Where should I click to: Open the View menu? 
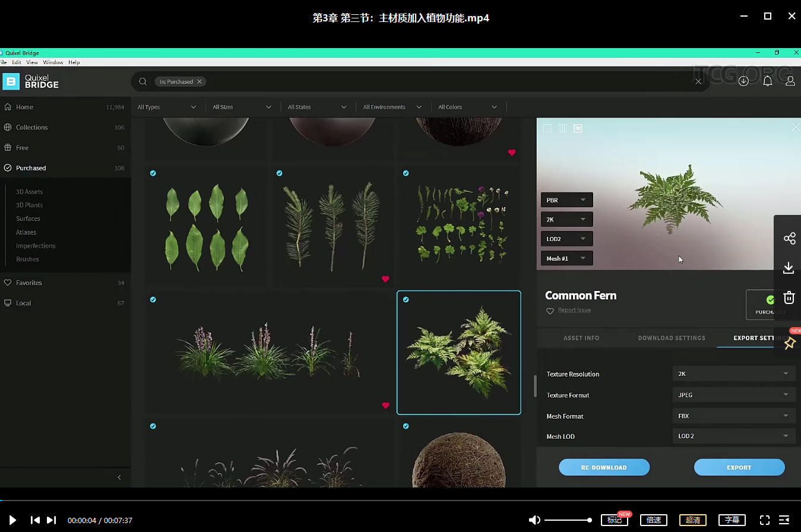[32, 62]
